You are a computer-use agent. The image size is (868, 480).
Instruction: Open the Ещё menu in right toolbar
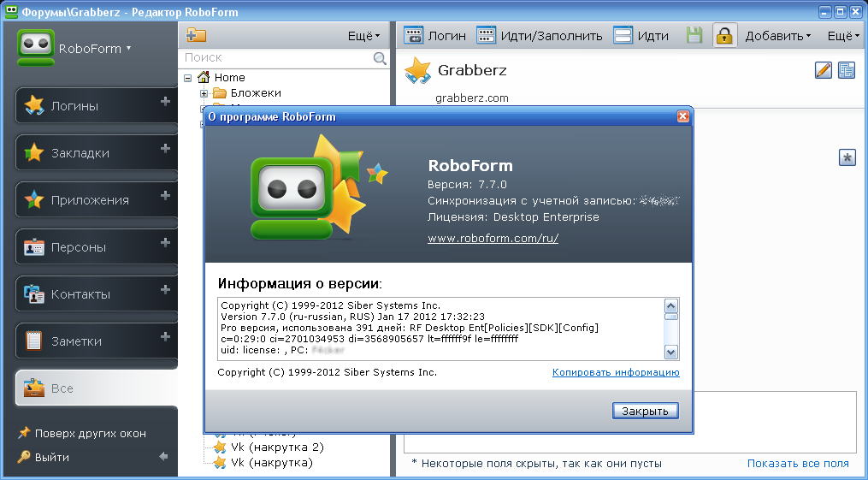843,36
